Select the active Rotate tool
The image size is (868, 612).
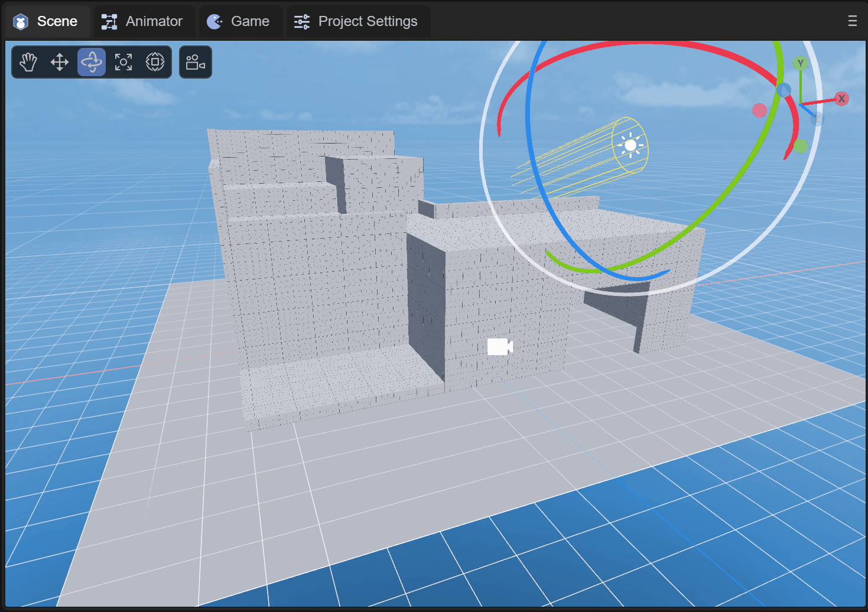pos(92,62)
